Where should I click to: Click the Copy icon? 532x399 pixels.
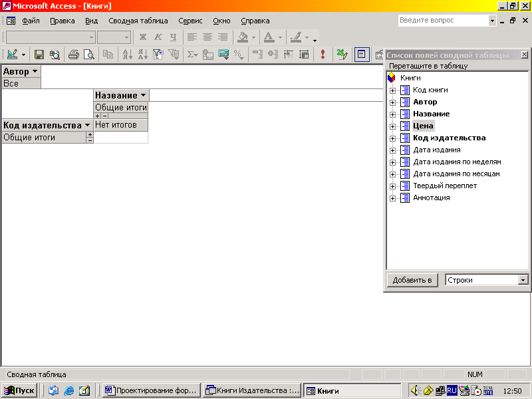pos(108,55)
